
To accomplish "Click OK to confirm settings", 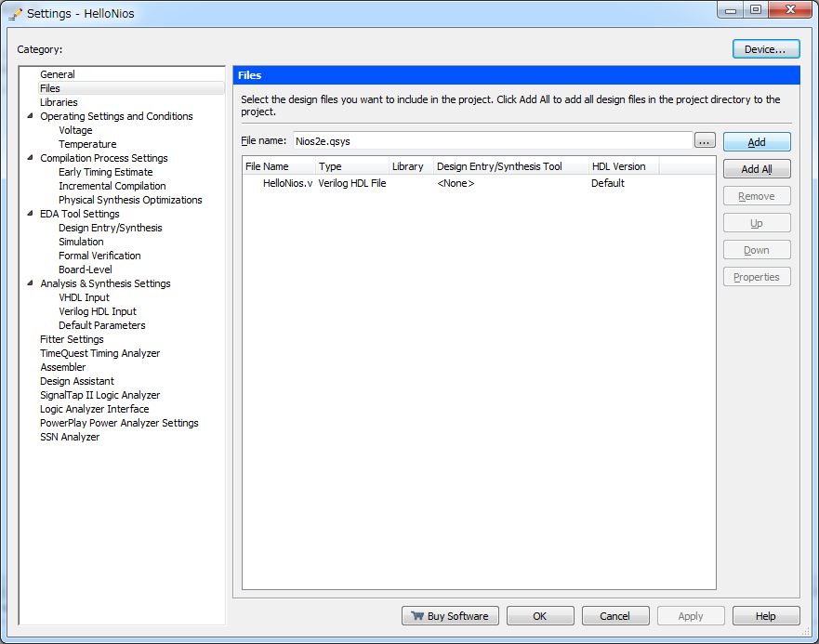I will point(540,616).
